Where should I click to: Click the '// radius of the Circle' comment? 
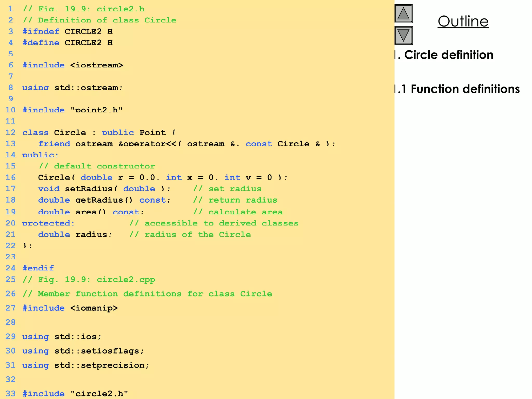pos(190,234)
